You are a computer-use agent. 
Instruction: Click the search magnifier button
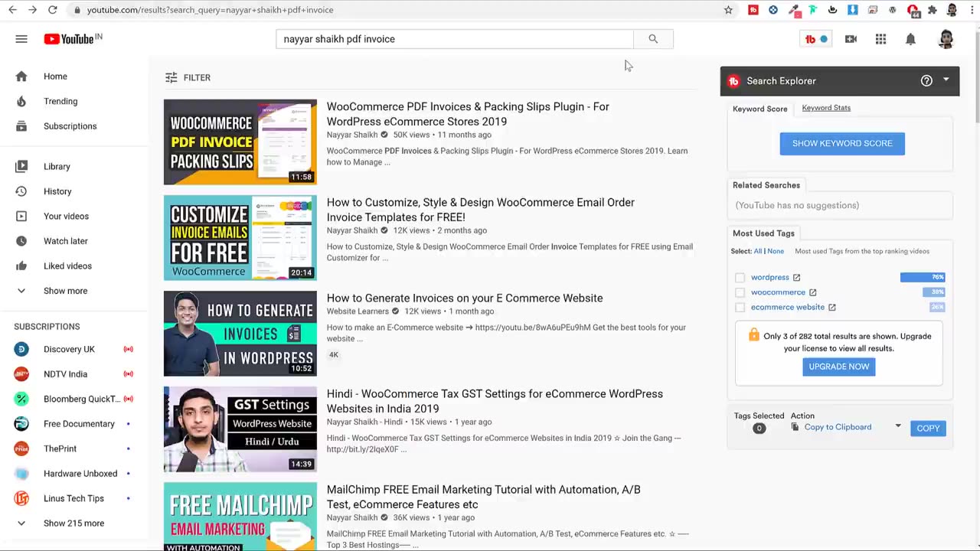pyautogui.click(x=653, y=39)
